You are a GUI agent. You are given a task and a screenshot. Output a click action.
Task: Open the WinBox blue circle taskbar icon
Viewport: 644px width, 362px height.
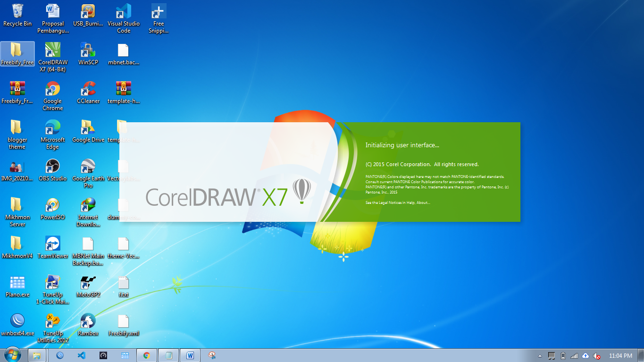[x=60, y=355]
